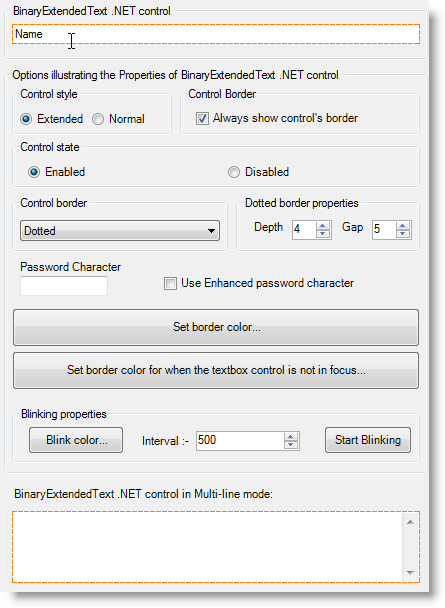This screenshot has width=445, height=608.
Task: Open the Control border Dotted dropdown
Action: tap(120, 231)
